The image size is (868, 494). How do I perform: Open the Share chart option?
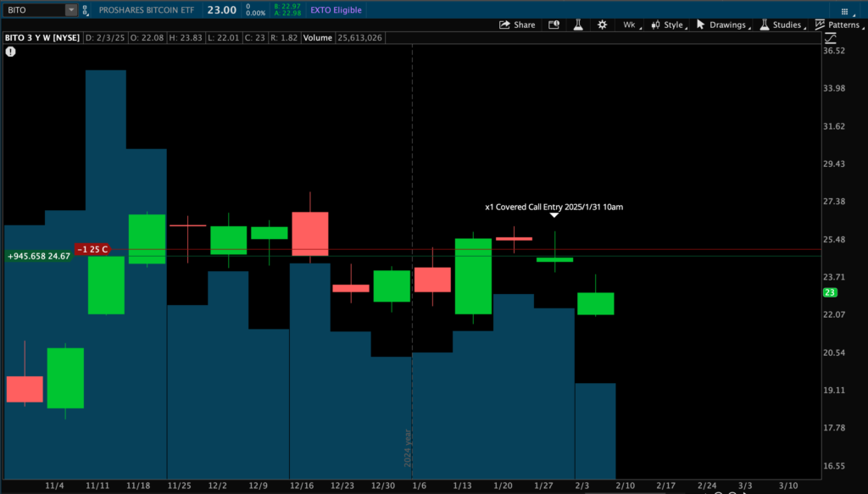tap(517, 25)
